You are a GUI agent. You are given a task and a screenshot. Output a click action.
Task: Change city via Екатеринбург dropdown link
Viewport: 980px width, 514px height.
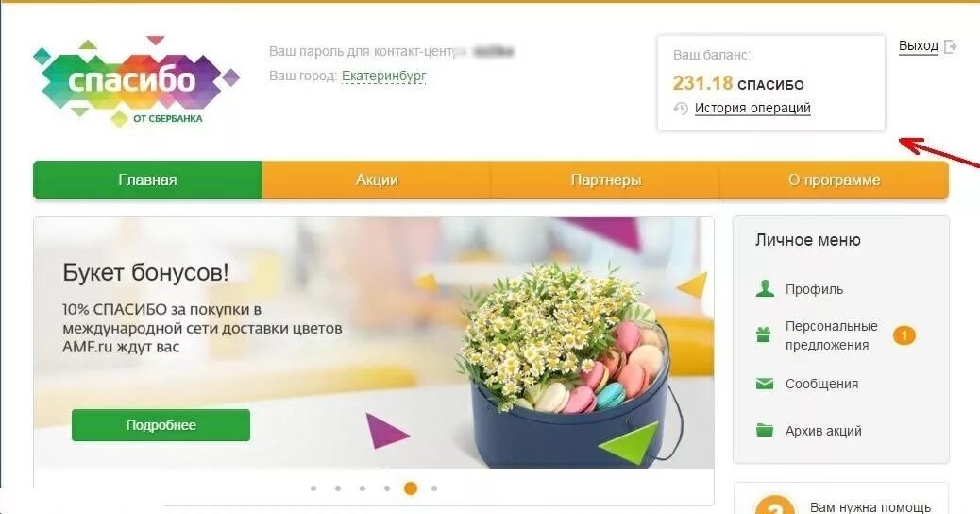[x=383, y=76]
